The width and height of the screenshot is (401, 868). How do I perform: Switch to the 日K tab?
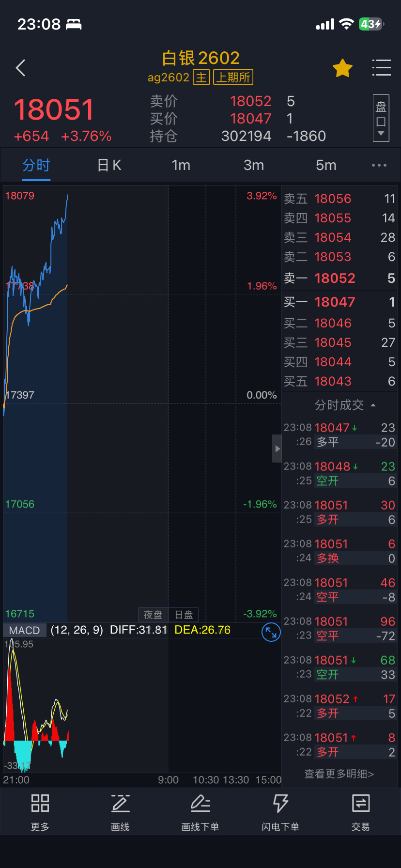click(x=109, y=166)
